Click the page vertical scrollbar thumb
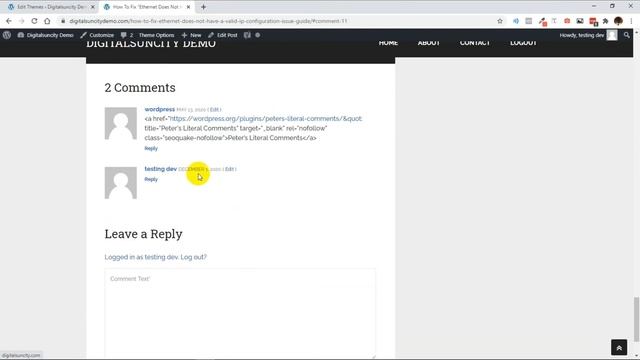 coord(636,319)
